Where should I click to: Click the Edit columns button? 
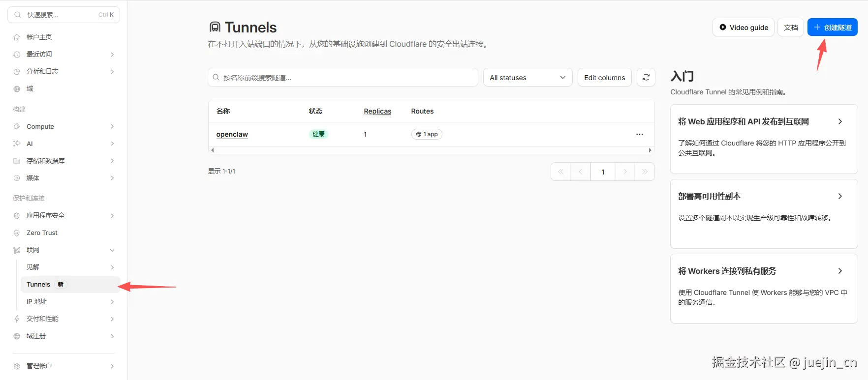[605, 77]
